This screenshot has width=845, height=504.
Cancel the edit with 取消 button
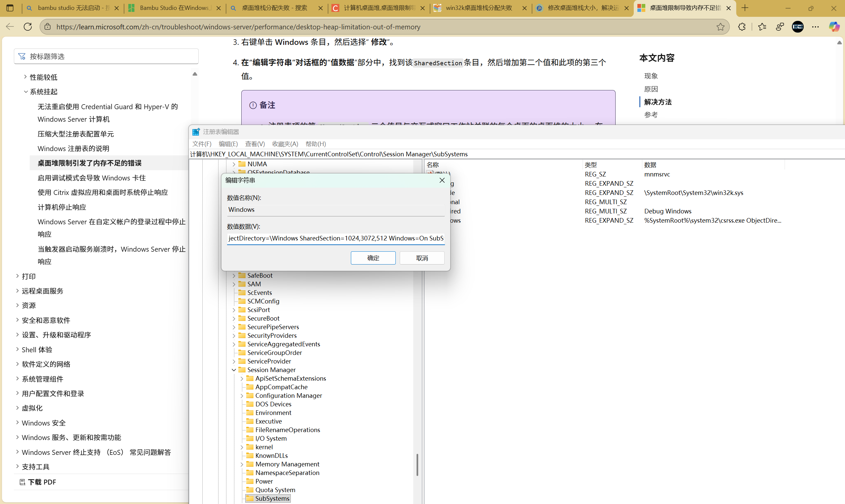point(422,258)
